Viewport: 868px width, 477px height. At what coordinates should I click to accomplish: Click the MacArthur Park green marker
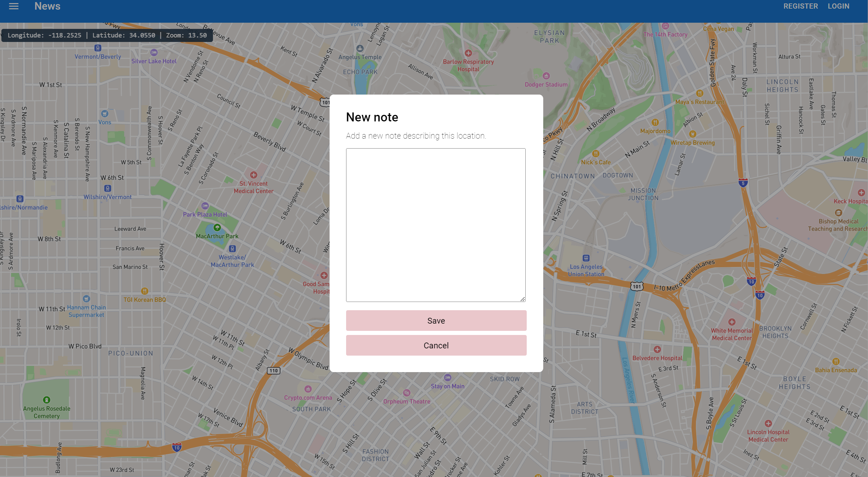(217, 228)
